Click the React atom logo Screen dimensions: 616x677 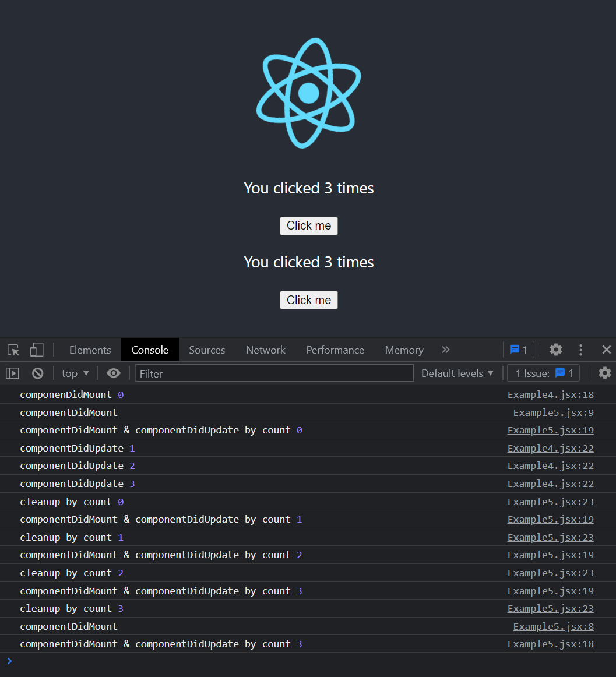click(x=308, y=93)
